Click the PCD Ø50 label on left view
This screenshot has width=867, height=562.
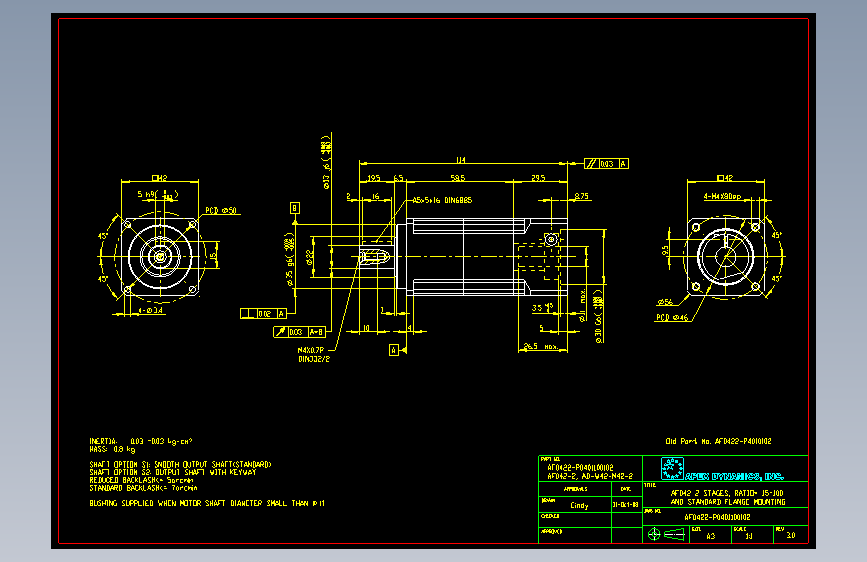(x=221, y=211)
